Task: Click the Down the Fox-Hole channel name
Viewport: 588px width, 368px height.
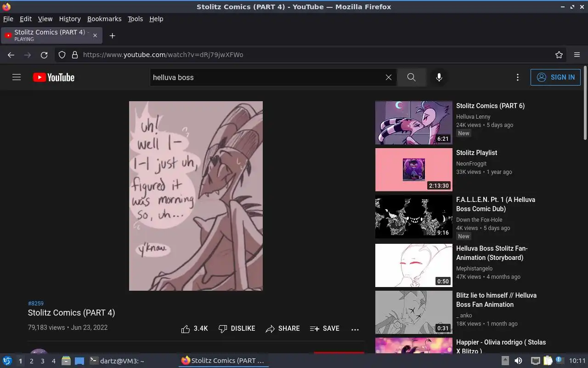Action: click(x=479, y=220)
